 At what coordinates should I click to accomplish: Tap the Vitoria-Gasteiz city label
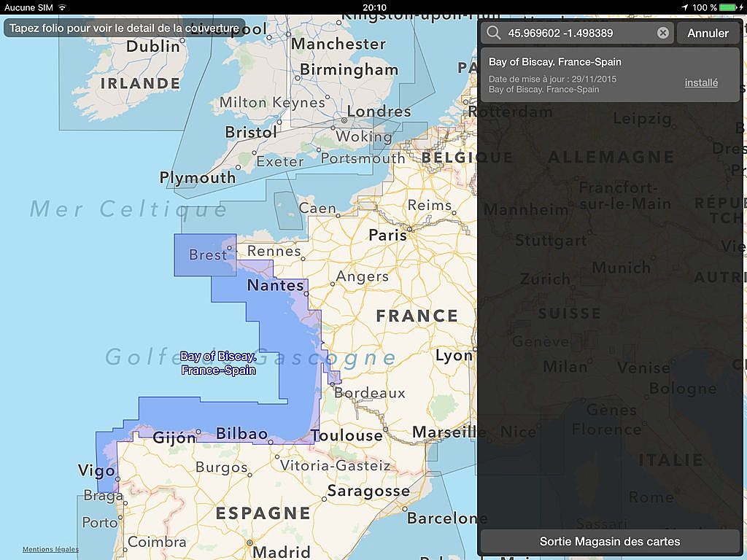click(335, 465)
